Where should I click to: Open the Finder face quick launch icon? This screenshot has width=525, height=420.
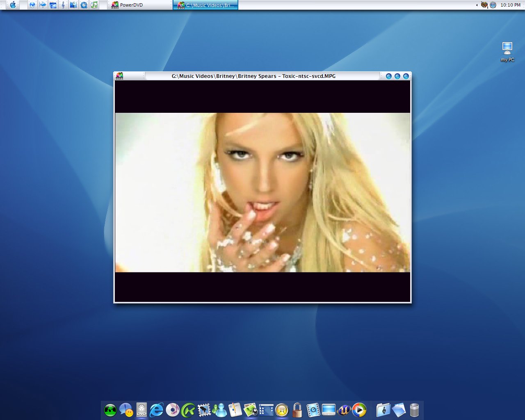(x=73, y=5)
